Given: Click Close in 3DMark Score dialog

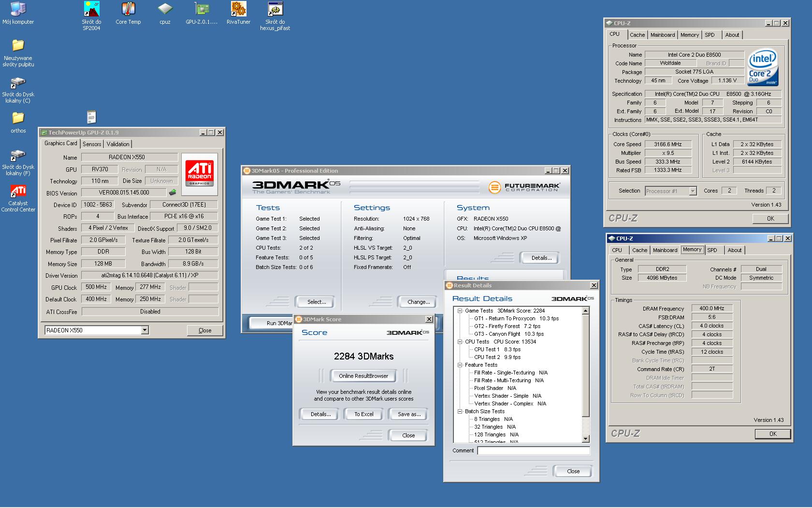Looking at the screenshot, I should click(408, 435).
